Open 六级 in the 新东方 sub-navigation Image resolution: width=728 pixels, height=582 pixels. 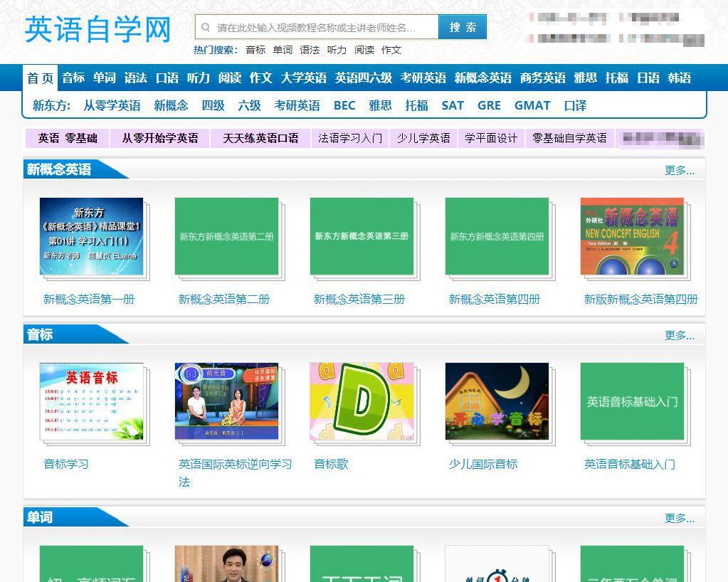[x=249, y=105]
